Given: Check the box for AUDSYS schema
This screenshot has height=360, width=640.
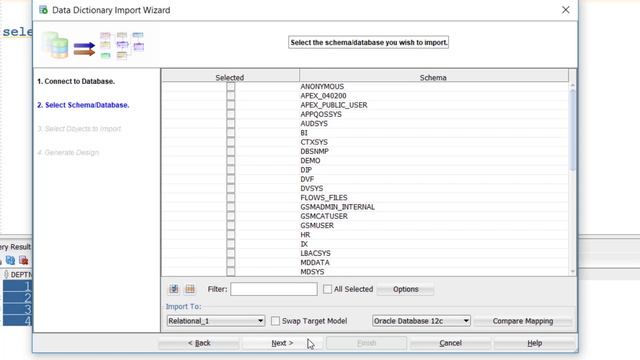Looking at the screenshot, I should pyautogui.click(x=231, y=123).
